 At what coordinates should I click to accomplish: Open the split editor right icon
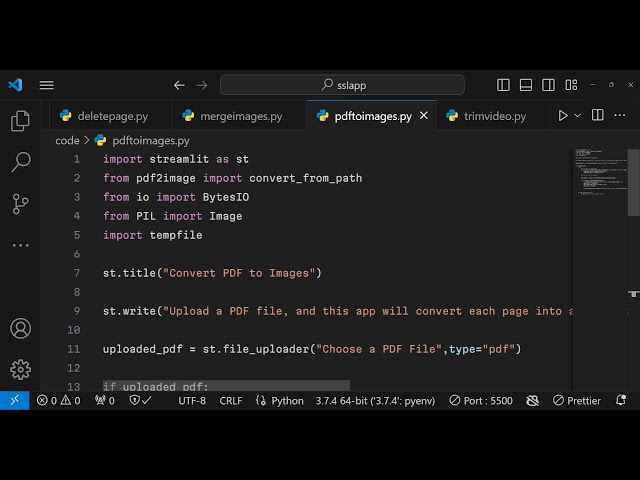599,116
